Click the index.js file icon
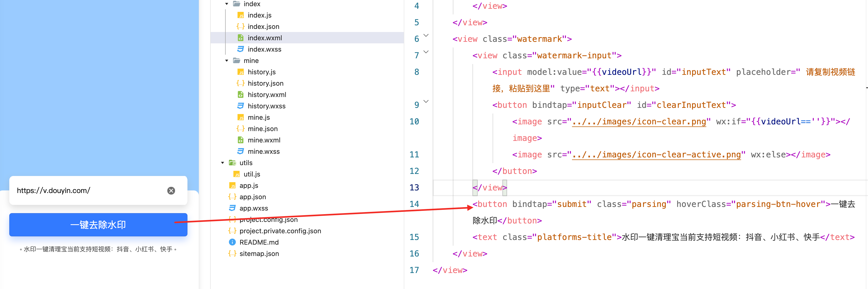The width and height of the screenshot is (868, 289). 241,15
